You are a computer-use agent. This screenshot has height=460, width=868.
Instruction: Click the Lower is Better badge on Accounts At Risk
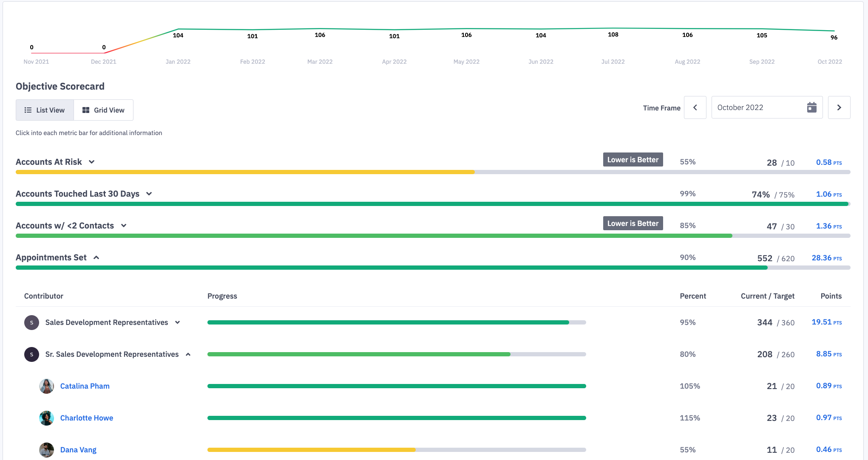click(x=633, y=160)
